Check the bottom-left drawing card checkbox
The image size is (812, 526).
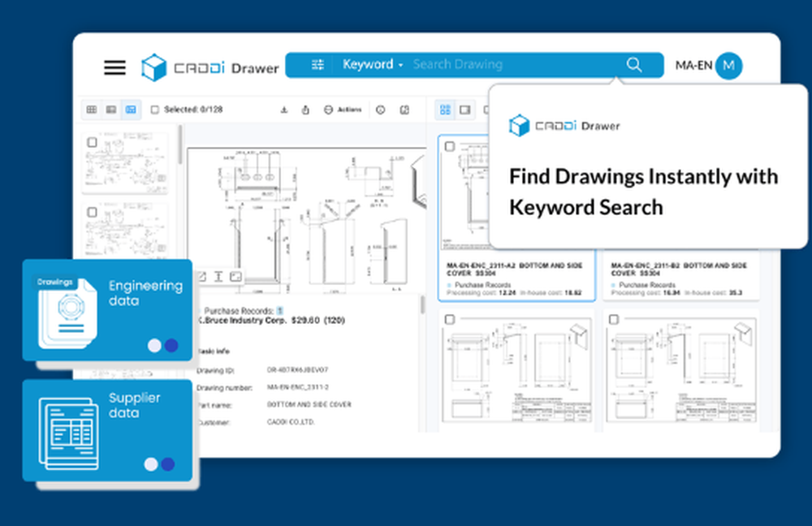[x=450, y=320]
